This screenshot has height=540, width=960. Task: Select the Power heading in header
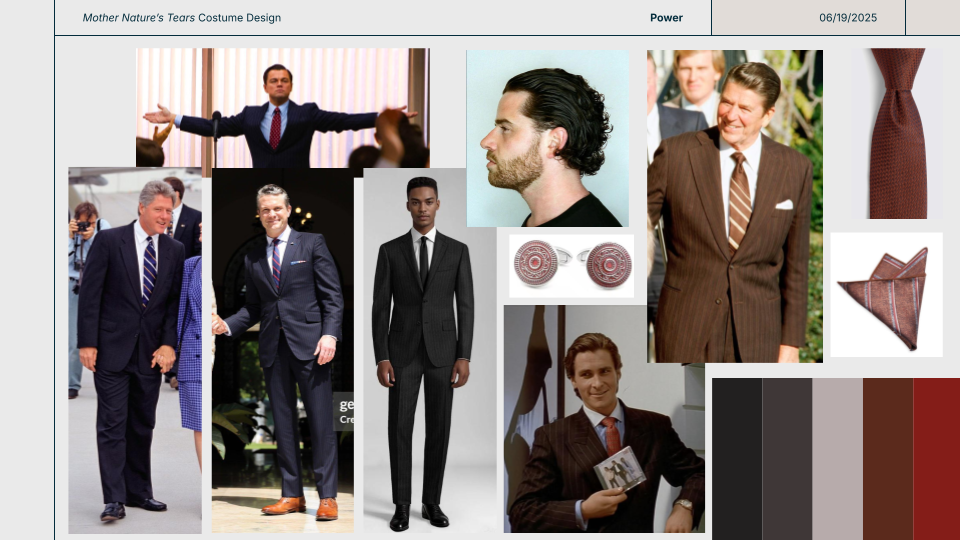(666, 18)
